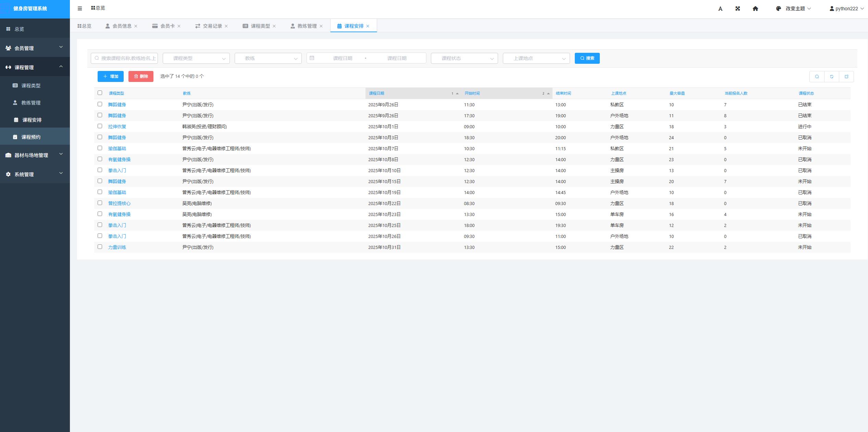Open 课程预约 in the sidebar
The width and height of the screenshot is (868, 432).
pos(31,137)
